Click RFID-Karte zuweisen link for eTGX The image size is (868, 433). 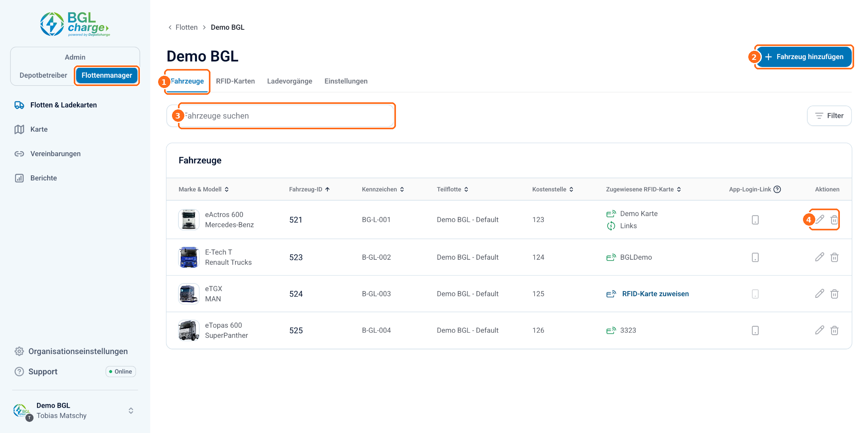(x=655, y=294)
